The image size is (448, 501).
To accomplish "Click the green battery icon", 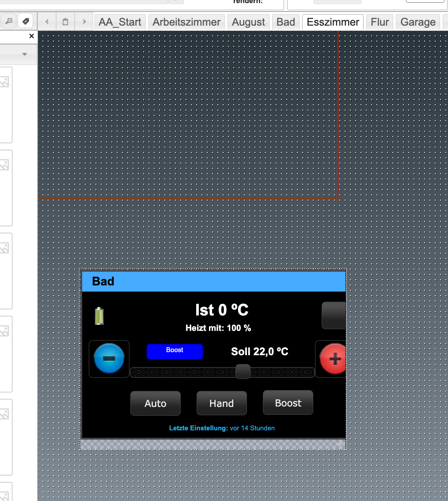I will click(99, 316).
